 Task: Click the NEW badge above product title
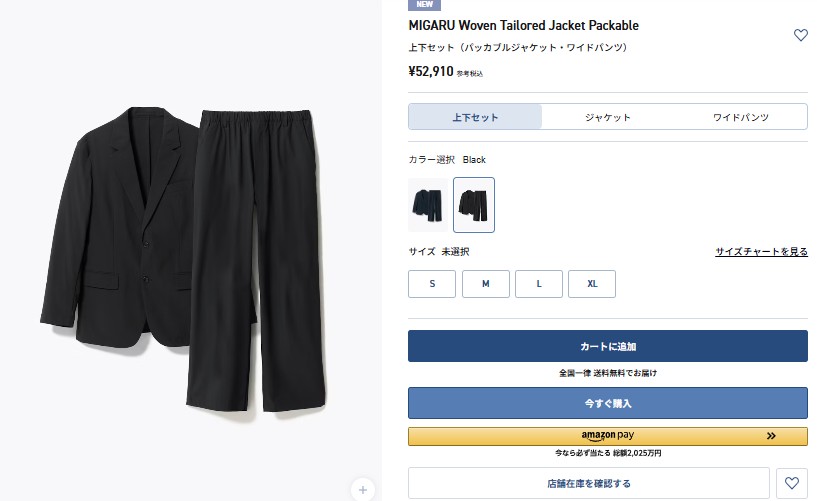pyautogui.click(x=424, y=5)
